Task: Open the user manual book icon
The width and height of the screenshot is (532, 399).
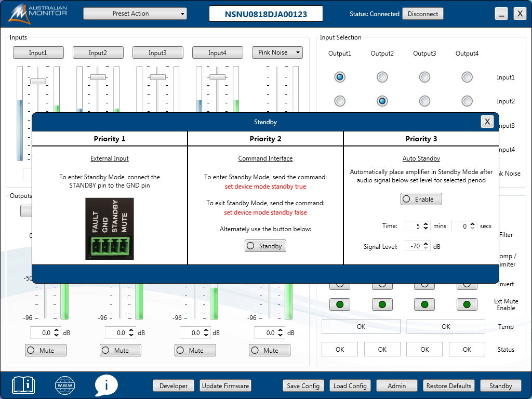Action: 23,385
